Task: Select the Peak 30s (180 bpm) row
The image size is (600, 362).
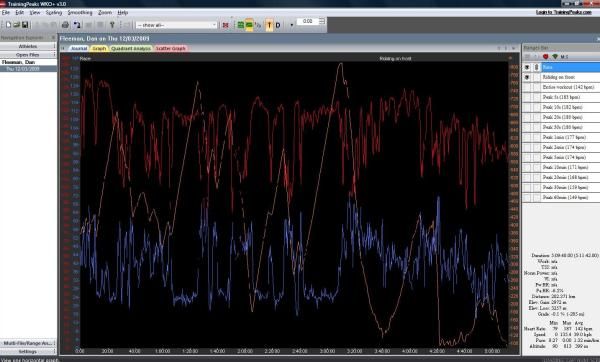Action: pyautogui.click(x=571, y=127)
